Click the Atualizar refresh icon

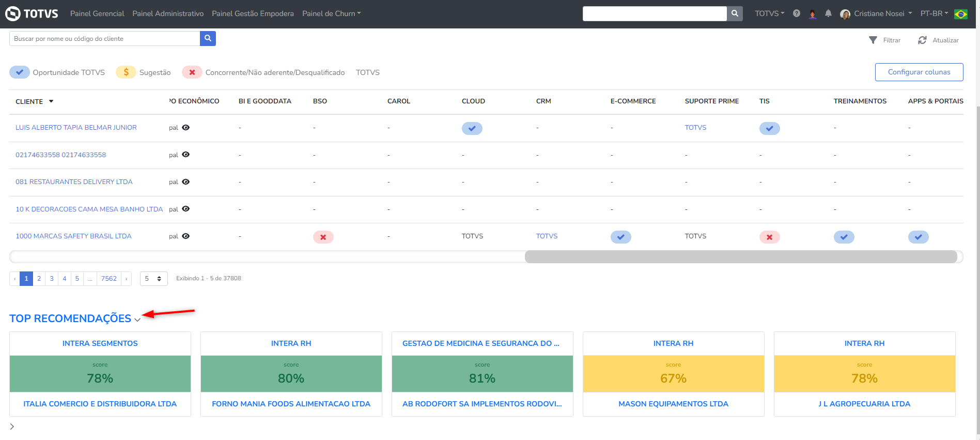[x=922, y=40]
